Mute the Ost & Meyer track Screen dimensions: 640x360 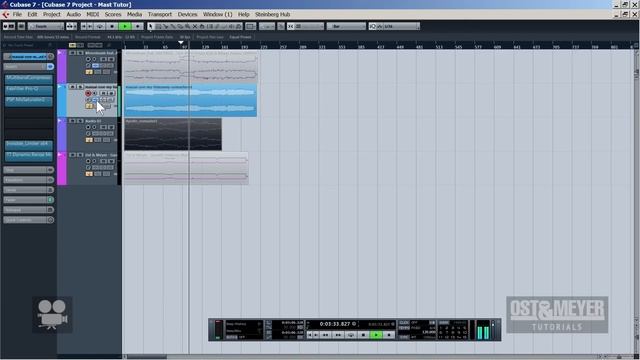[72, 155]
